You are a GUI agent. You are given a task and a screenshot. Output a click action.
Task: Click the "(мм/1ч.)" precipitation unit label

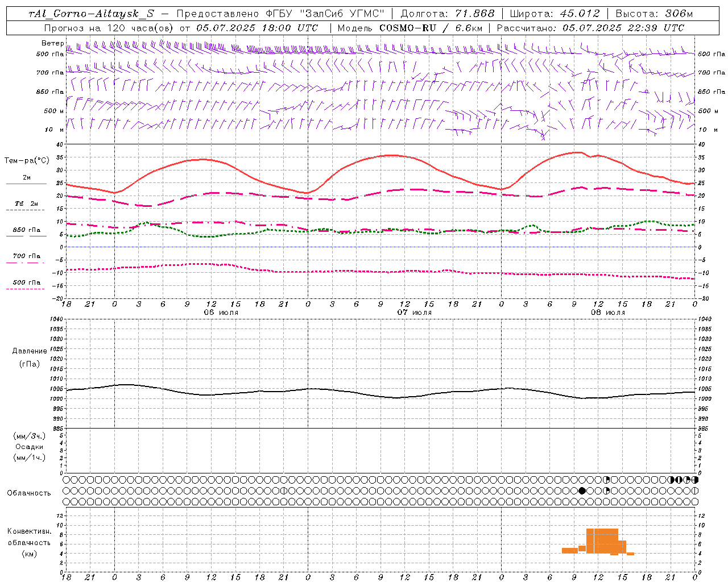point(30,458)
